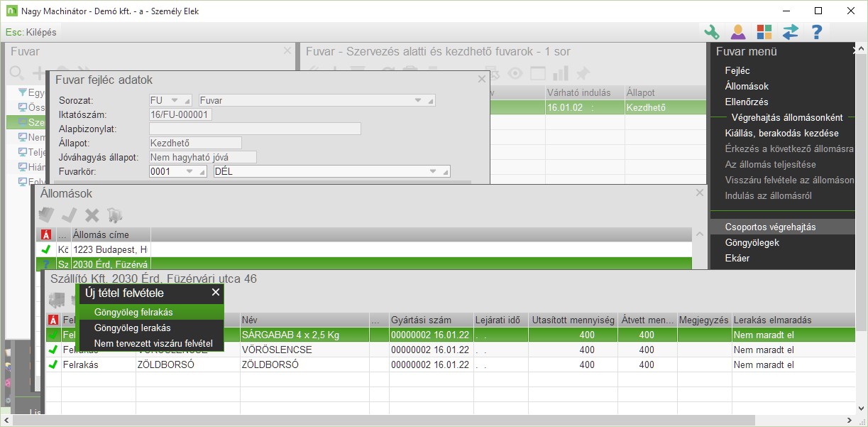Open the user profile icon

click(738, 32)
